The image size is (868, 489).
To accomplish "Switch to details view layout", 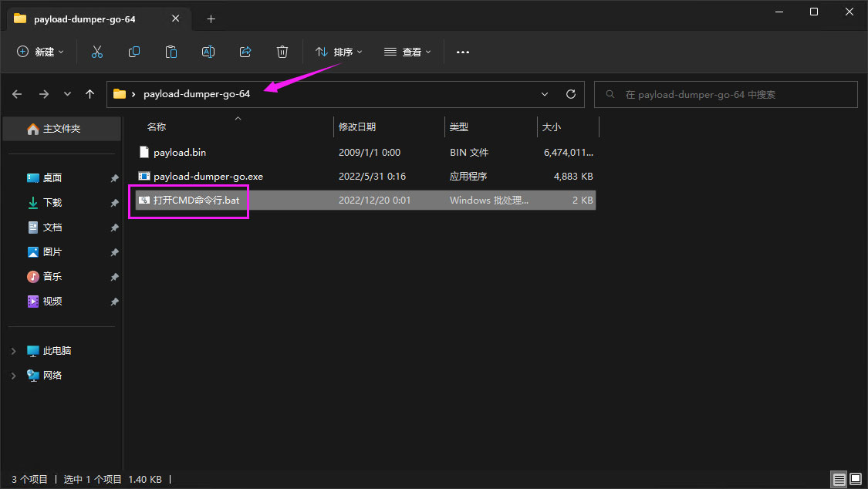I will tap(837, 479).
